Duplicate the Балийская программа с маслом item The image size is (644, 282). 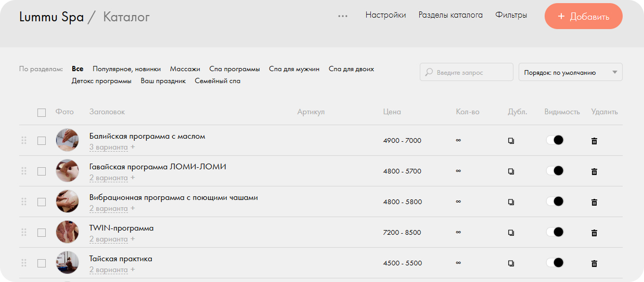pos(511,141)
